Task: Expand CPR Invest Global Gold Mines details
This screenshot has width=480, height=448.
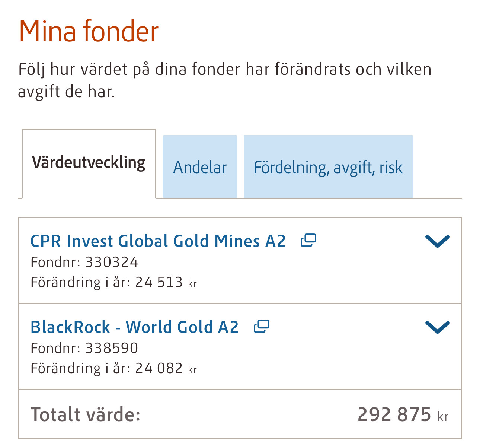Action: coord(437,241)
